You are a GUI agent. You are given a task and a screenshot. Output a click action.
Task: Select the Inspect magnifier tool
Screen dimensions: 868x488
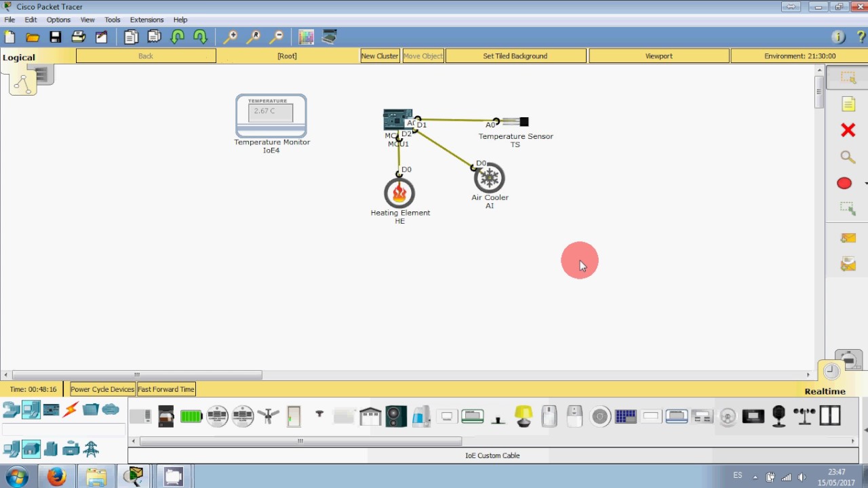[848, 157]
